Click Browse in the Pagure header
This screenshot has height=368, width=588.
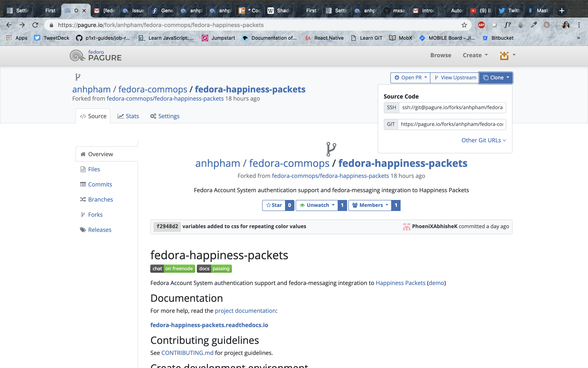(x=441, y=55)
